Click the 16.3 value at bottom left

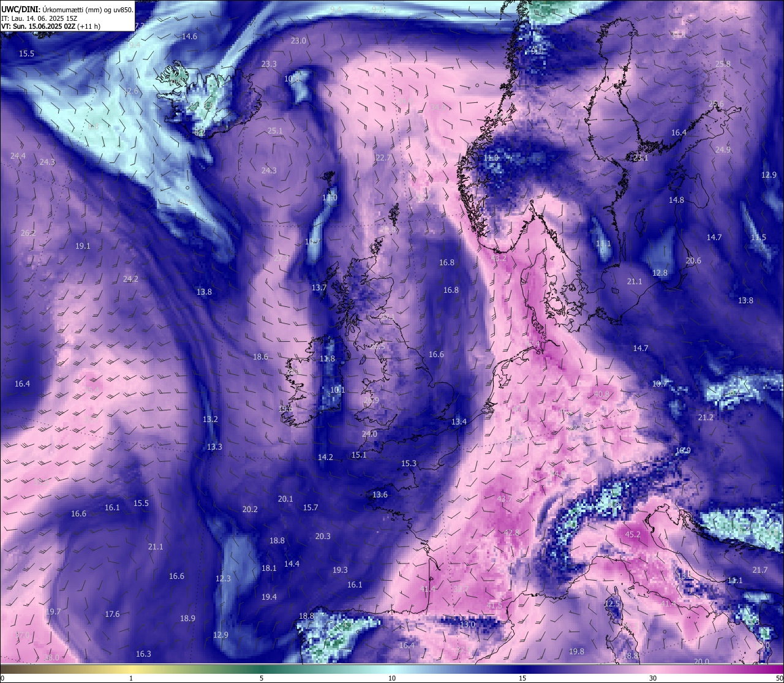tap(143, 654)
